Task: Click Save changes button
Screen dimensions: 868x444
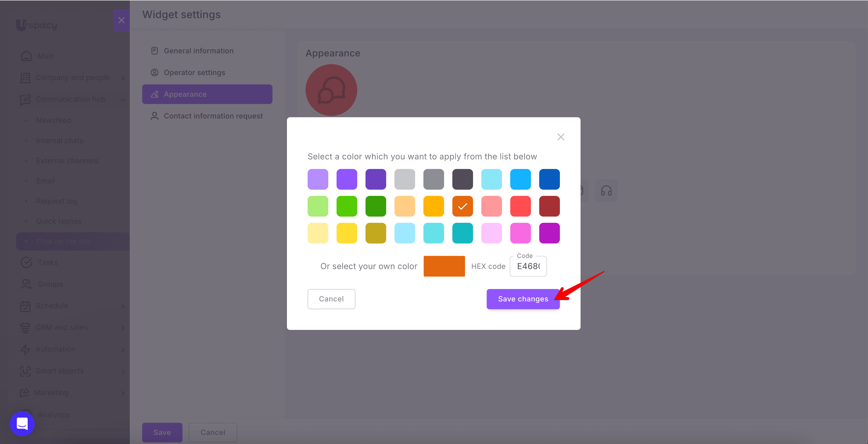Action: click(x=523, y=299)
